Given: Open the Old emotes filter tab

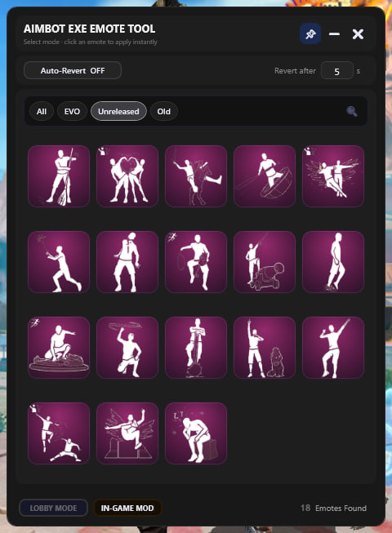Looking at the screenshot, I should (x=164, y=111).
